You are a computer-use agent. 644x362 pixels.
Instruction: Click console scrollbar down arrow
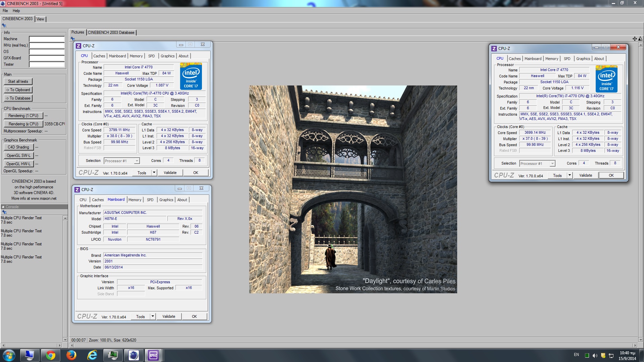(65, 340)
